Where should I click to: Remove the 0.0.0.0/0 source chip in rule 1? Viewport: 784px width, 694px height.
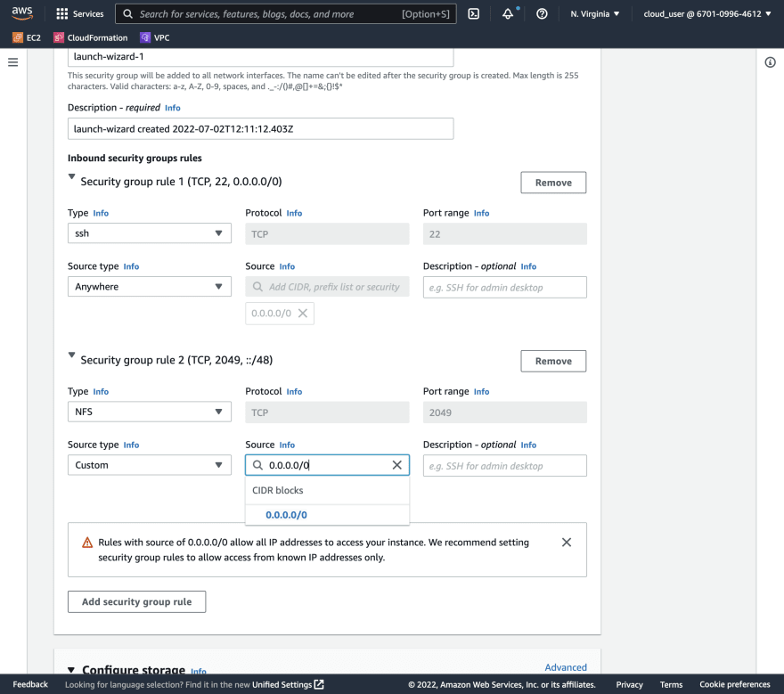pyautogui.click(x=303, y=313)
